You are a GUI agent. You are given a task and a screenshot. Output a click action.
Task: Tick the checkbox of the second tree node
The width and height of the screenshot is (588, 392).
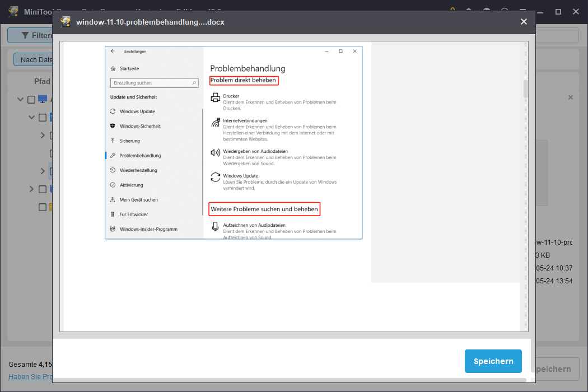42,118
